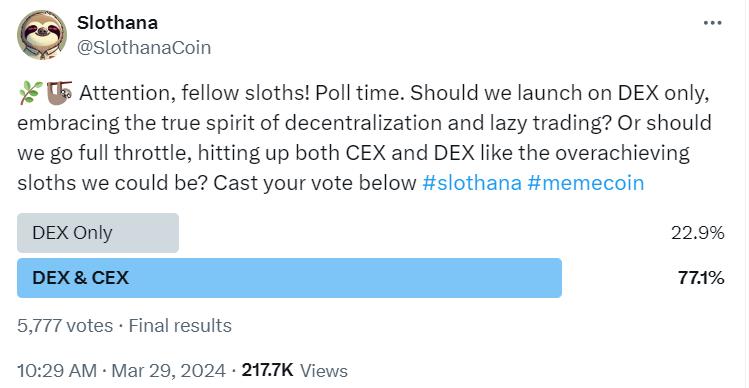The height and width of the screenshot is (388, 749).
Task: Click the 22.9% poll percentage
Action: [x=697, y=233]
